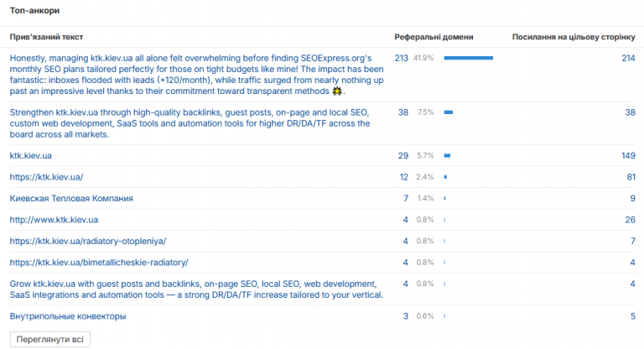Select the 'Внутрипольные конвекторы' anchor
The height and width of the screenshot is (349, 644).
click(68, 316)
